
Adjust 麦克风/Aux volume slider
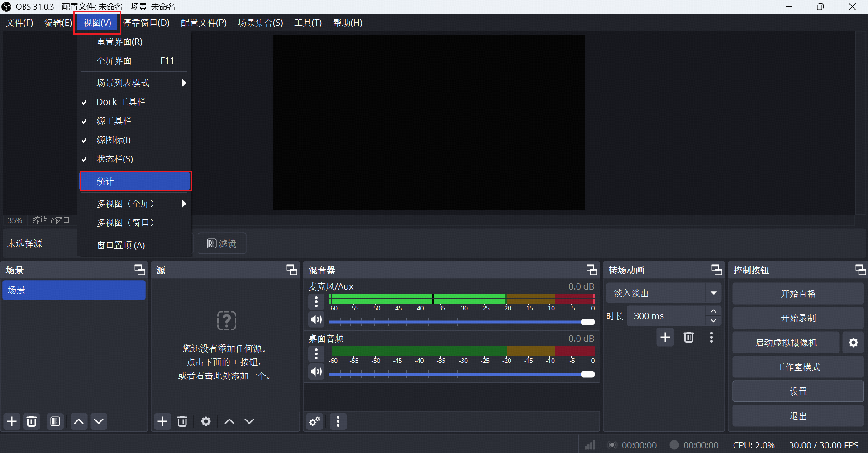pyautogui.click(x=462, y=322)
